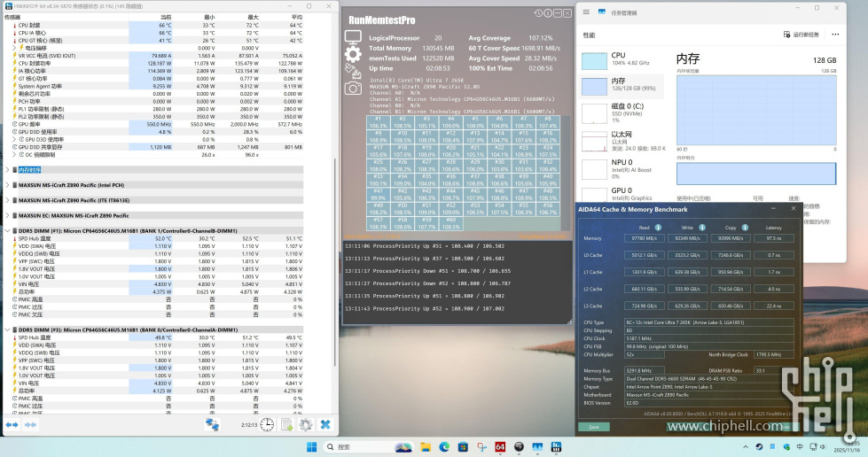868x457 pixels.
Task: Click the 平均 column header in HWiNFO
Action: (x=297, y=17)
